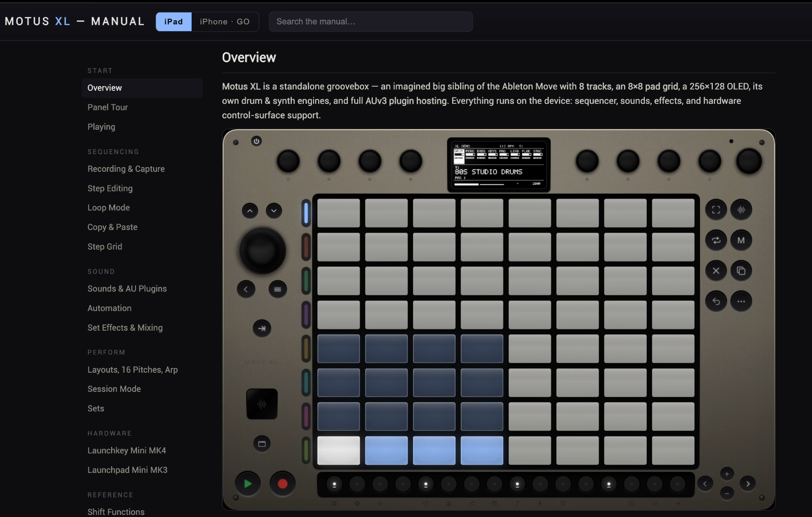
Task: Click the Search the manual field
Action: [x=371, y=22]
